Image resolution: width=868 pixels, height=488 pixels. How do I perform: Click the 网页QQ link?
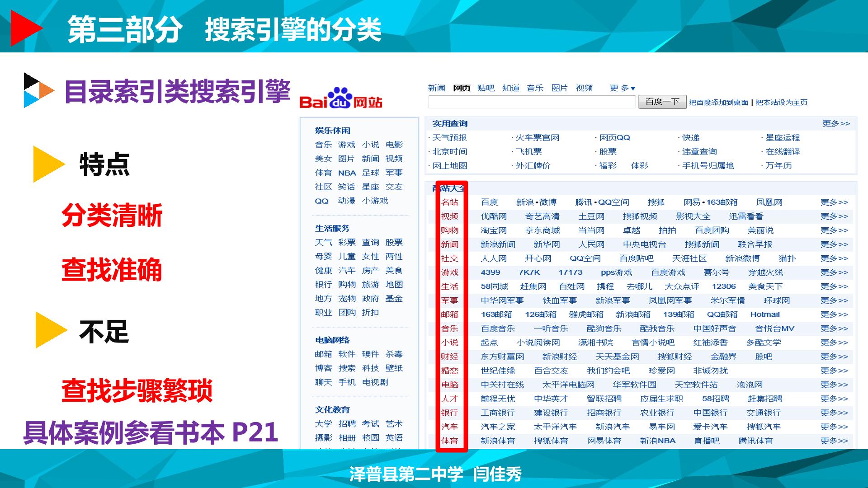[615, 138]
